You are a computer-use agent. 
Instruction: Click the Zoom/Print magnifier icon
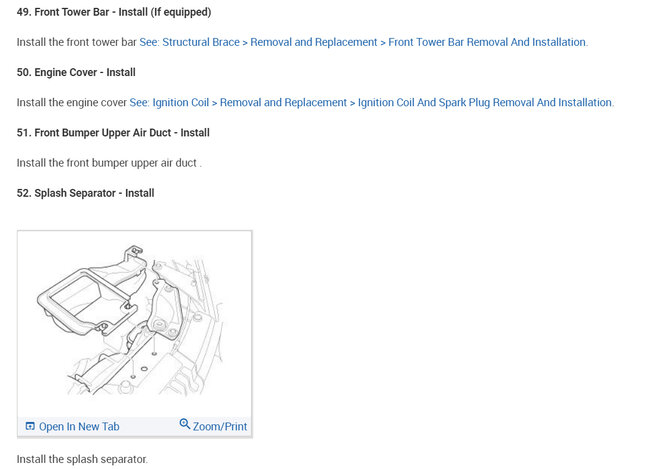point(184,424)
